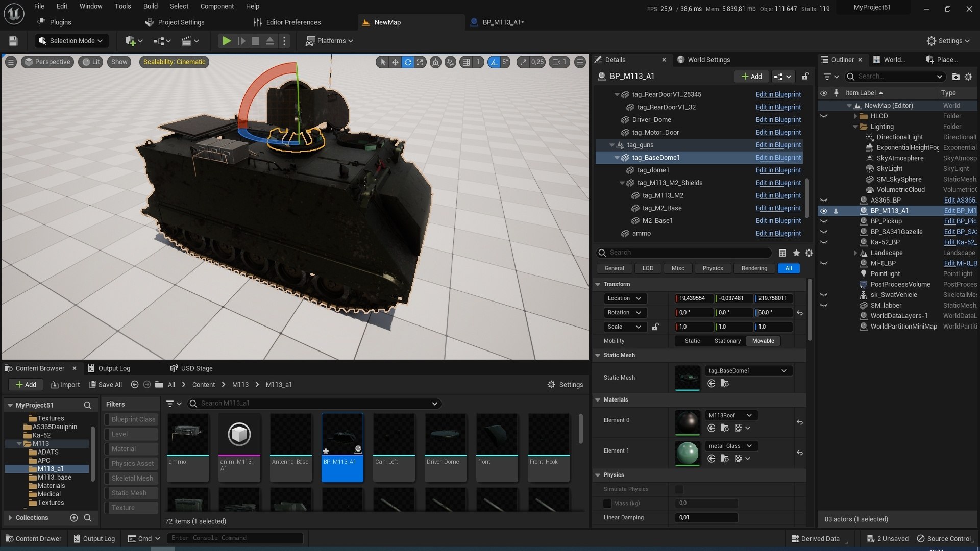Open the Blueprints toolbar icon menu
Image resolution: width=980 pixels, height=551 pixels.
coord(162,41)
